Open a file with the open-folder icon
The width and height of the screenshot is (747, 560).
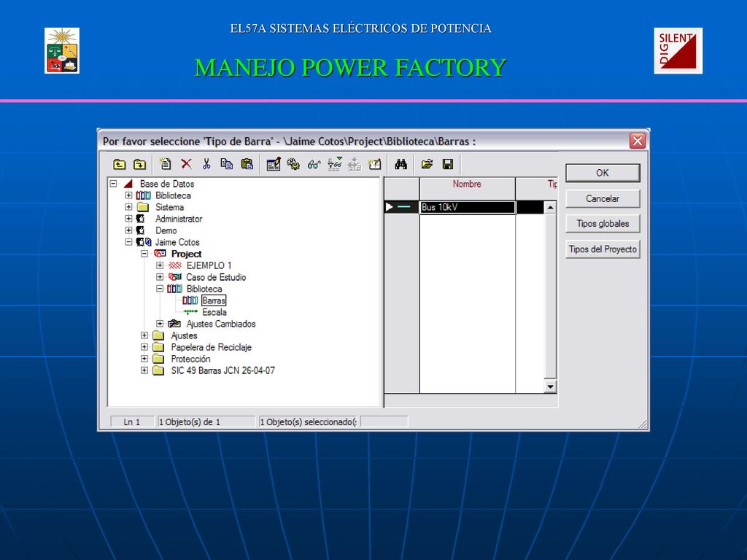[x=427, y=164]
